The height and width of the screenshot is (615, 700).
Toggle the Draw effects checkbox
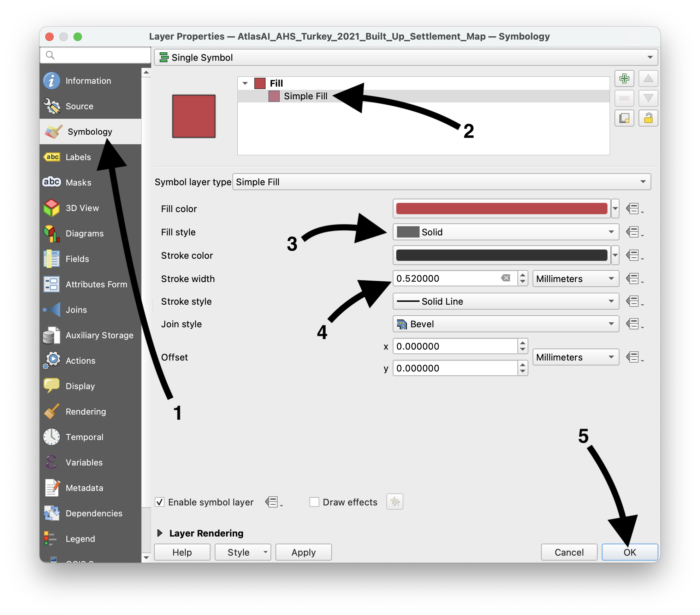[x=314, y=502]
